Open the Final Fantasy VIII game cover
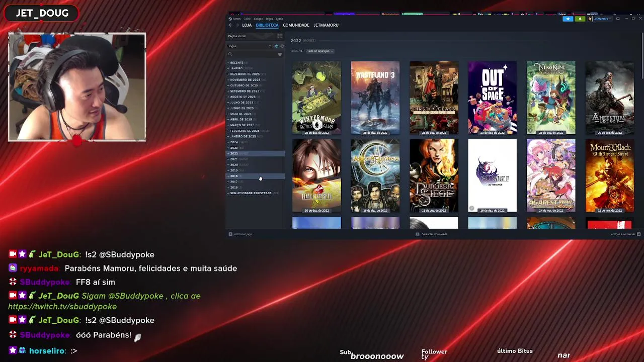Image resolution: width=644 pixels, height=362 pixels. (x=316, y=176)
